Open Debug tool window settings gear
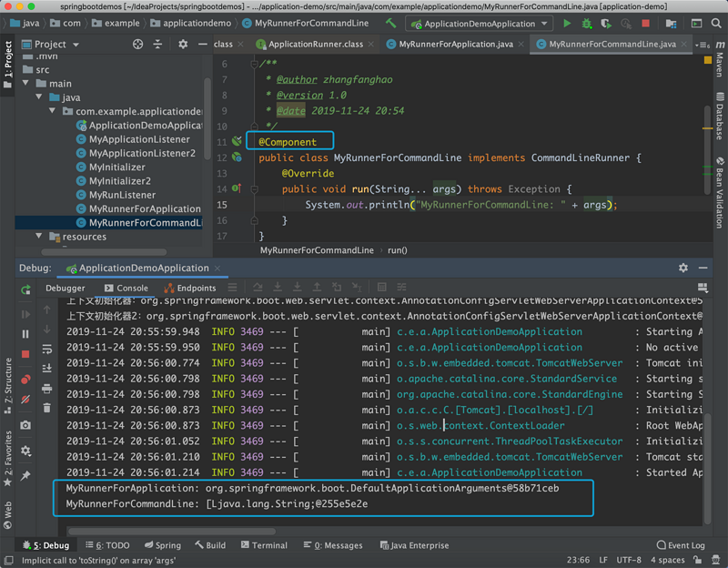The height and width of the screenshot is (568, 728). (685, 267)
